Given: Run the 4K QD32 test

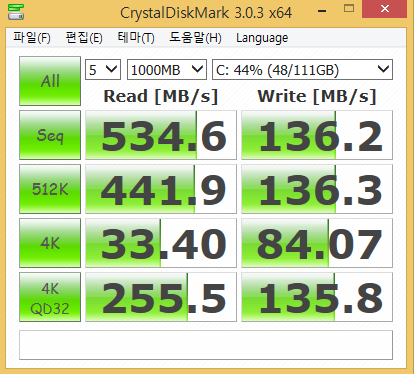Looking at the screenshot, I should point(50,297).
